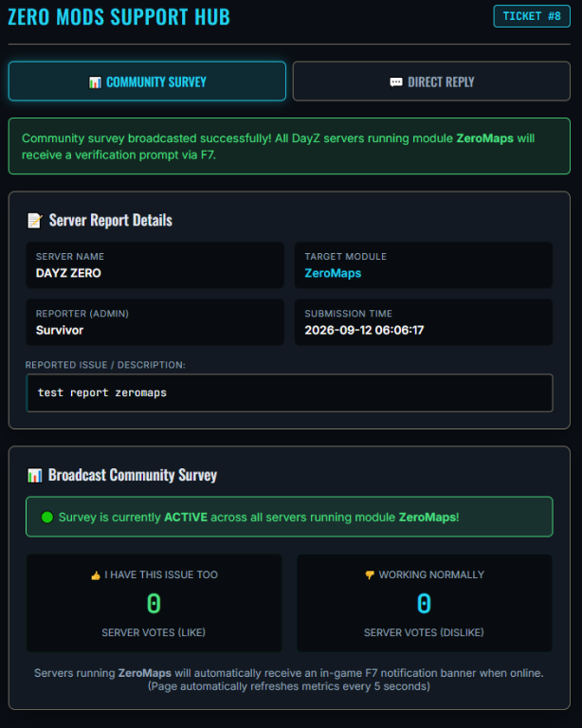Click the survey broadcasted successfully banner
Viewport: 582px width, 728px height.
289,146
